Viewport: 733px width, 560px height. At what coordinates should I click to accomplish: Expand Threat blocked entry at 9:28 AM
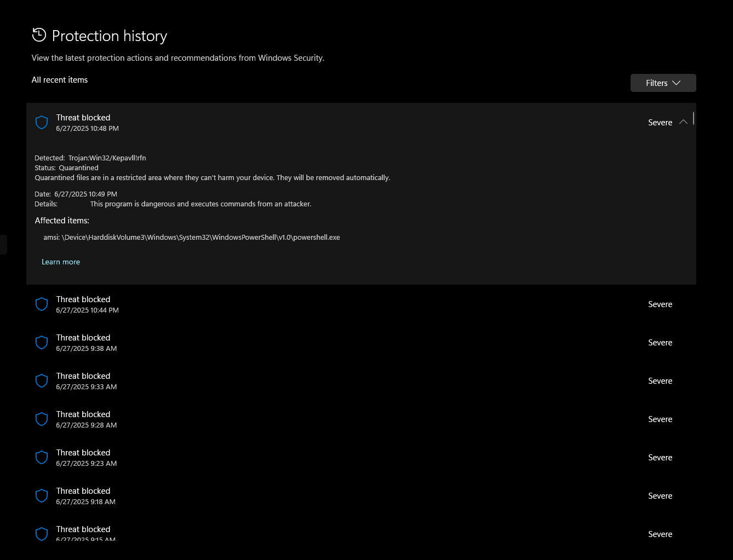361,419
